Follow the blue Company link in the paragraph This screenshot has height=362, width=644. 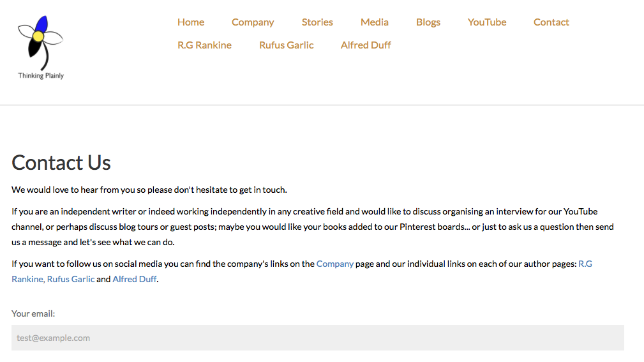click(335, 264)
